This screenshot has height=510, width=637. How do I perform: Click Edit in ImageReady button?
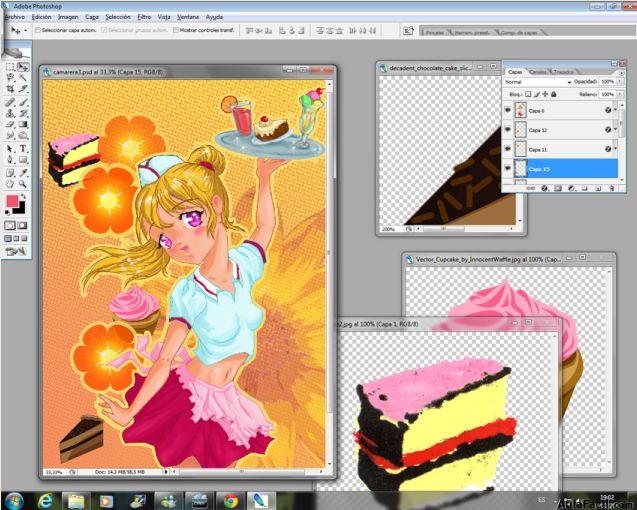16,252
